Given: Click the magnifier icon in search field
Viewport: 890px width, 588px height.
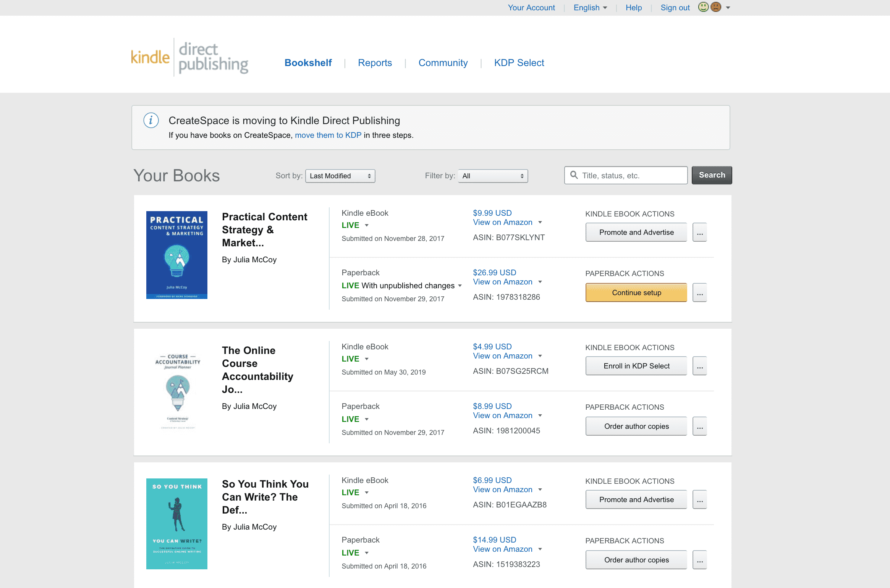Looking at the screenshot, I should (x=574, y=175).
